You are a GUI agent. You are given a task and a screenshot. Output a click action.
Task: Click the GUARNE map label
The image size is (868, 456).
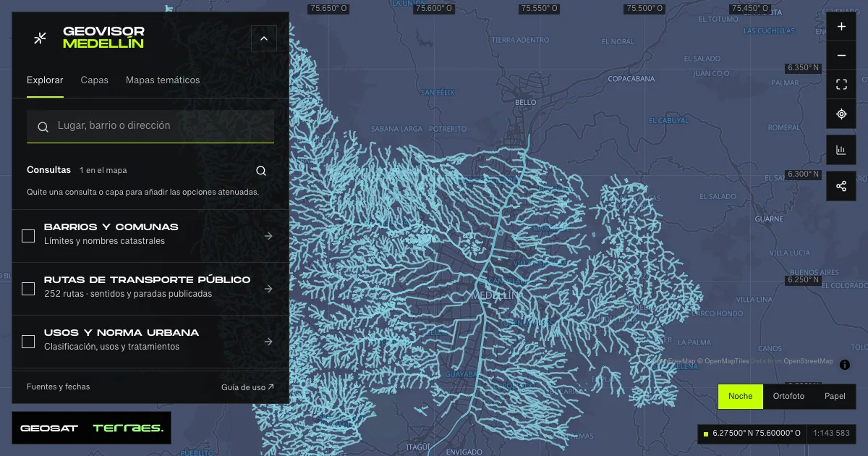click(769, 219)
